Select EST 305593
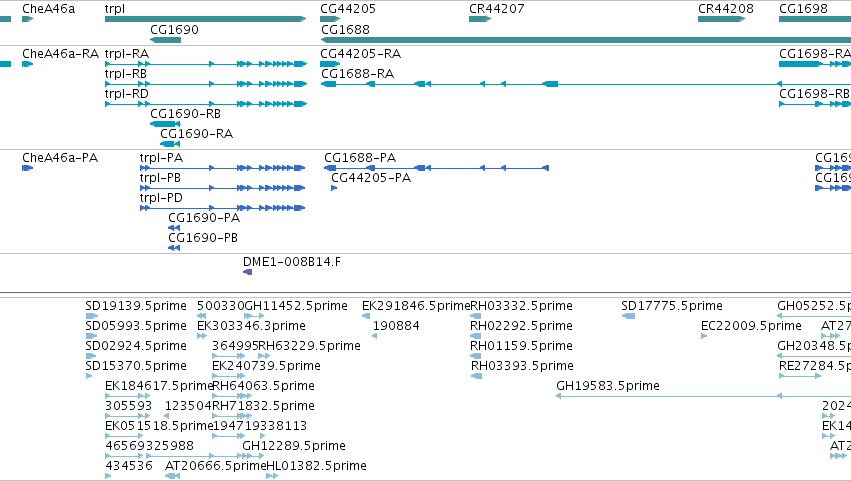The image size is (851, 481). (129, 407)
